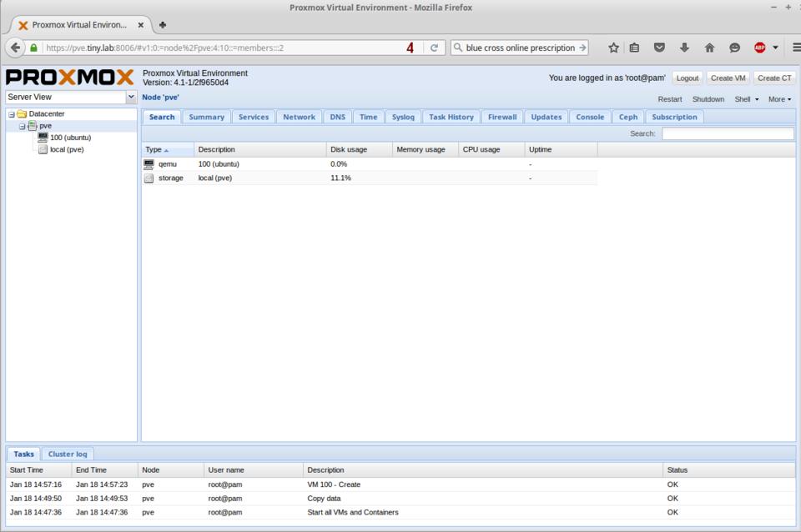Open the Firefox downloads arrow icon
801x532 pixels.
(684, 48)
